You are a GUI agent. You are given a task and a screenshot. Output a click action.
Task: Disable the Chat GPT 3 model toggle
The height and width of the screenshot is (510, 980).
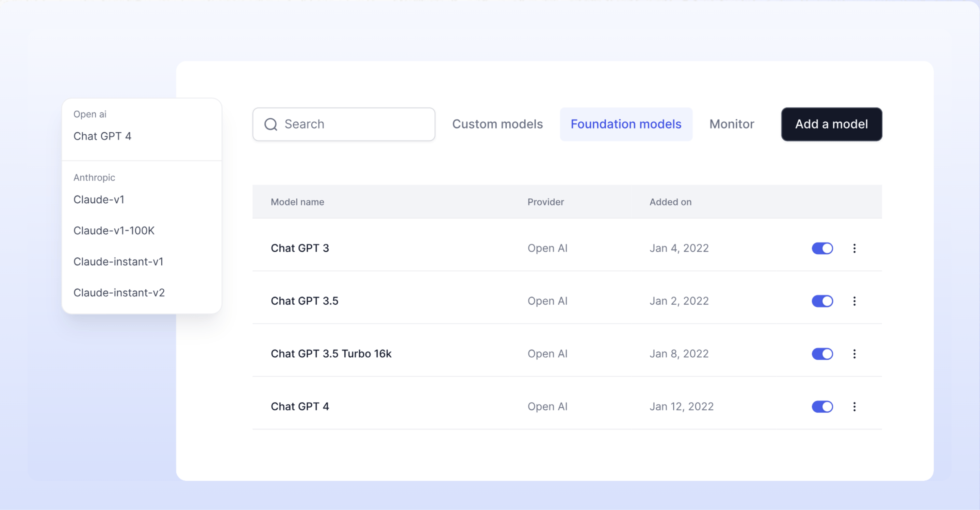[x=823, y=248]
